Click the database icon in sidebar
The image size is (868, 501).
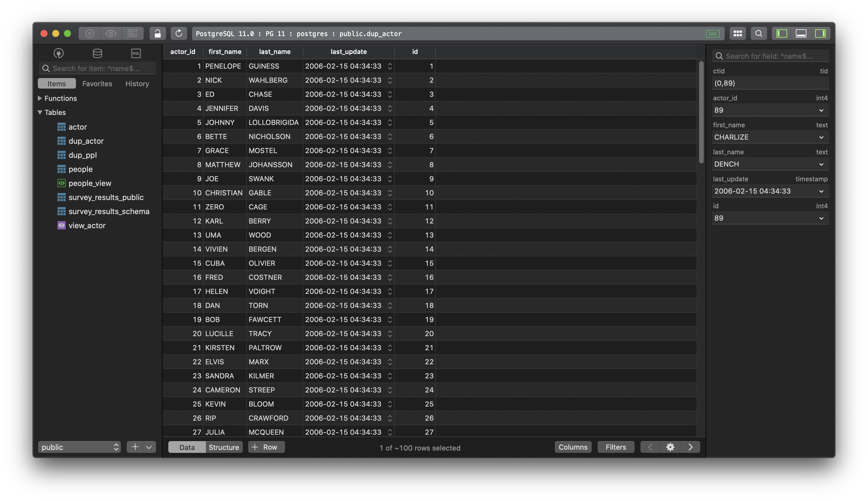click(x=97, y=53)
